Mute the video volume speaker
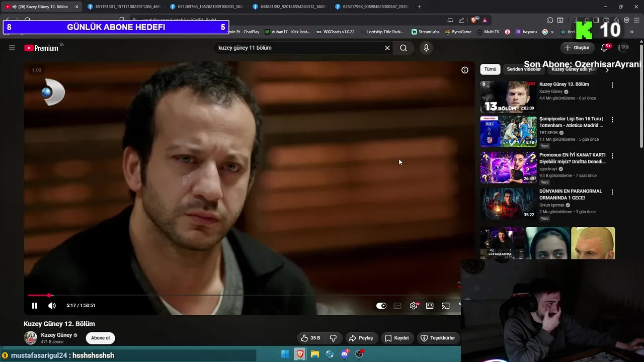This screenshot has width=644, height=362. [x=52, y=305]
